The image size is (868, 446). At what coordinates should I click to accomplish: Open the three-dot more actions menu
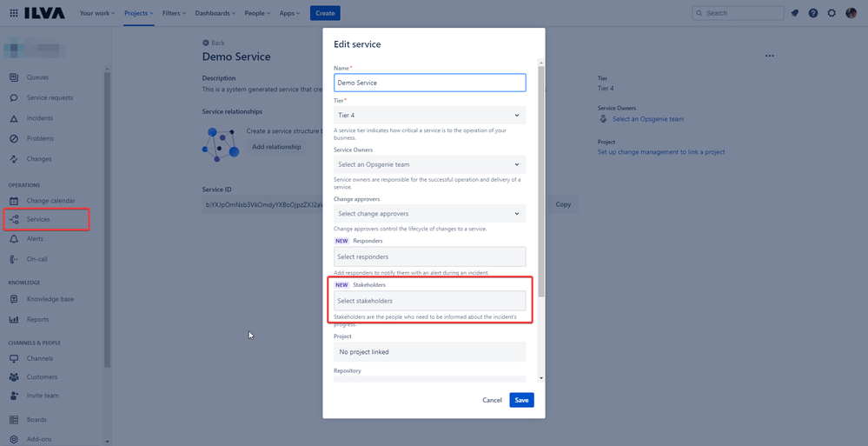point(770,56)
